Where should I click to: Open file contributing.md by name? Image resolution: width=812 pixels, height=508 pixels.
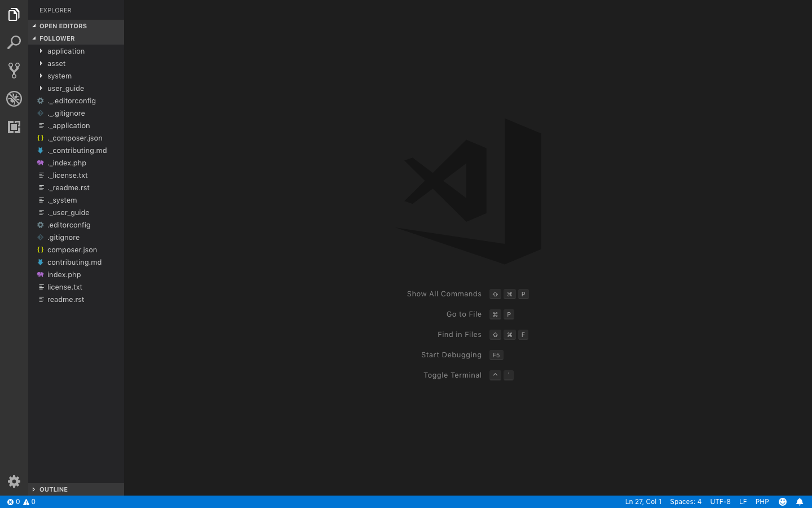pyautogui.click(x=74, y=262)
